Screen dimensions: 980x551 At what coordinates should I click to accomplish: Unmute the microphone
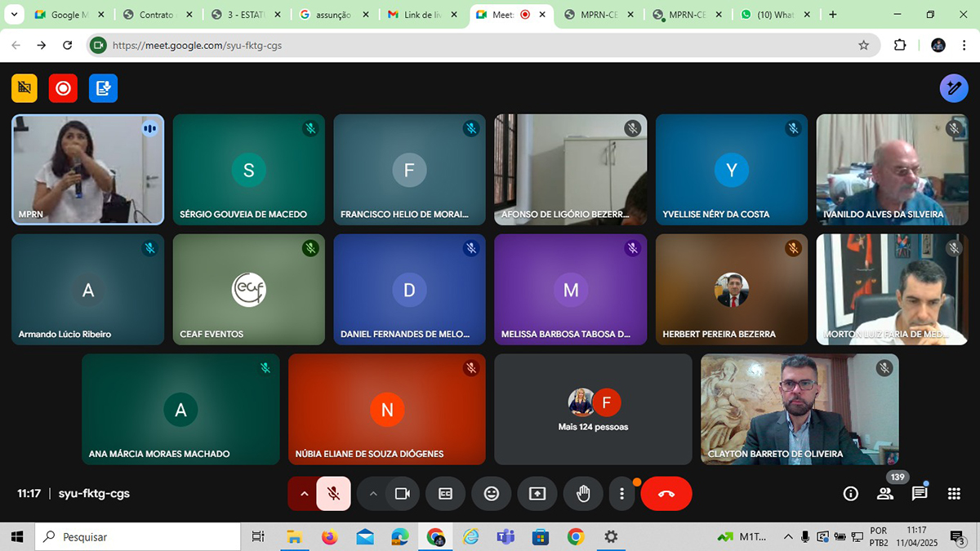click(x=333, y=494)
